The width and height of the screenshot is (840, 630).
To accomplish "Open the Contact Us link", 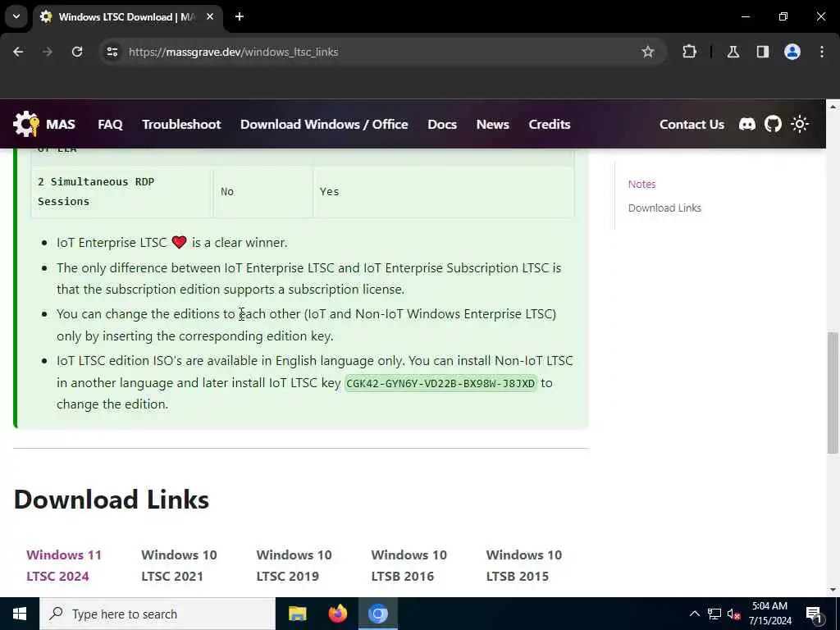I will [x=692, y=125].
